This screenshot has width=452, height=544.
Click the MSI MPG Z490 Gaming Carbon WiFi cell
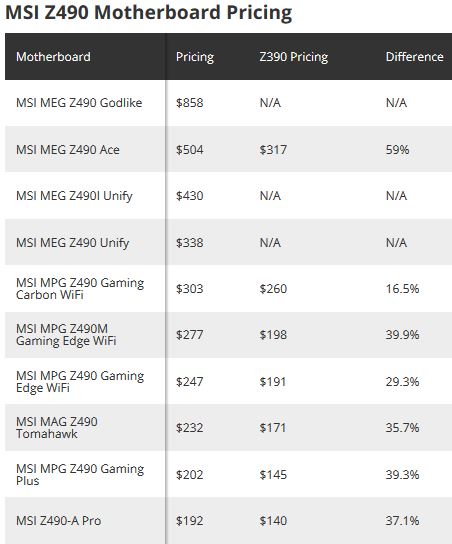pyautogui.click(x=80, y=289)
